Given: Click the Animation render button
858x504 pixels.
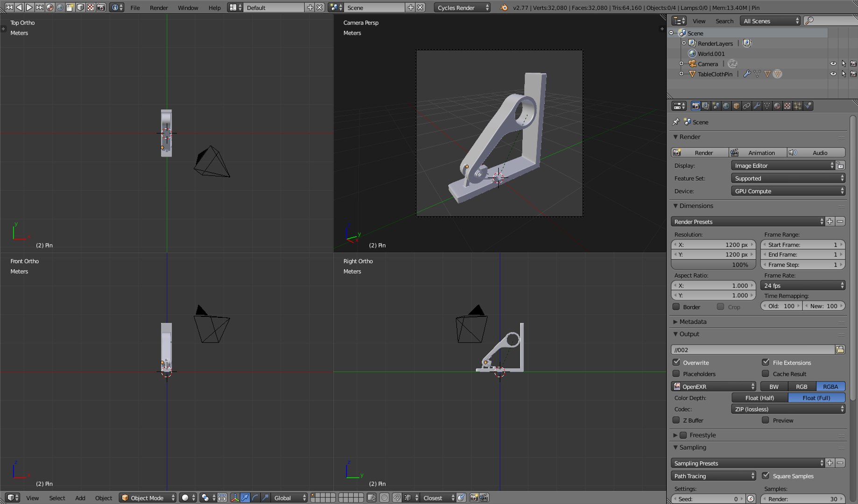Looking at the screenshot, I should (758, 153).
